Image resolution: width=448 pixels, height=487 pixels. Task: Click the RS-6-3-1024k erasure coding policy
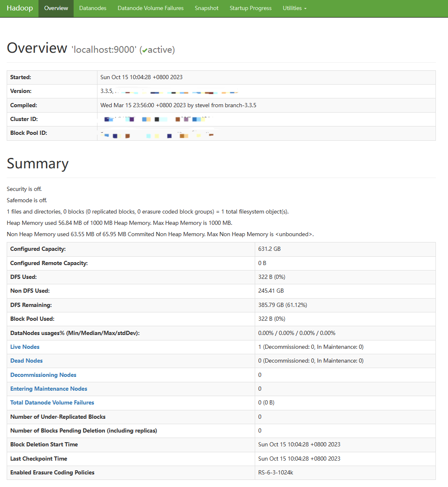276,472
